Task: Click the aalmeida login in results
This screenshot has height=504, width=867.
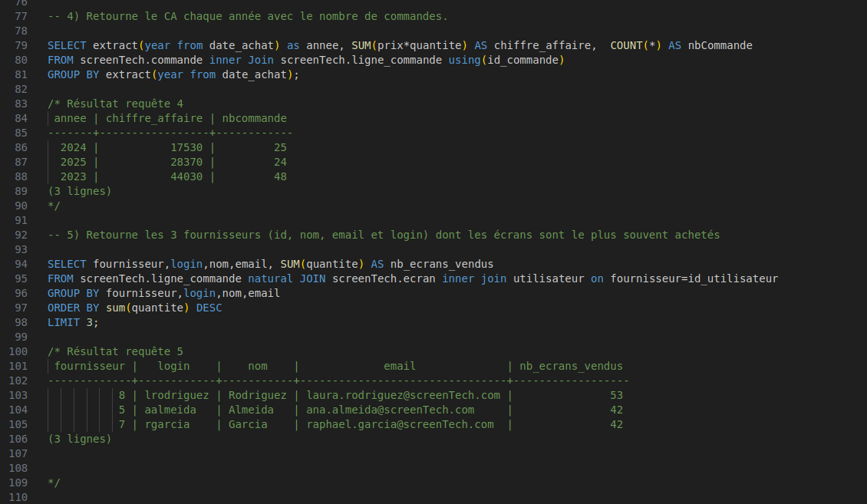Action: [170, 410]
